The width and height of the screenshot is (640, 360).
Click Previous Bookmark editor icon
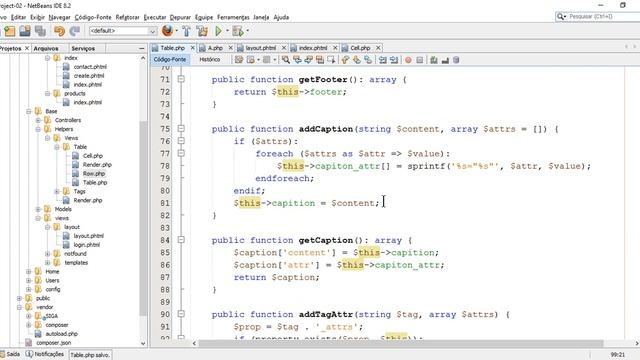[345, 60]
